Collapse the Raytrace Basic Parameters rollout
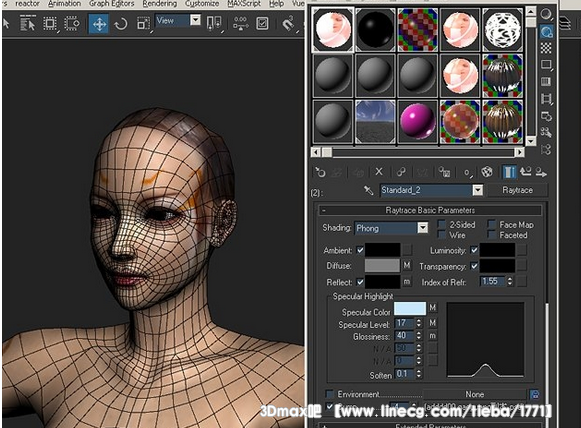 (430, 210)
